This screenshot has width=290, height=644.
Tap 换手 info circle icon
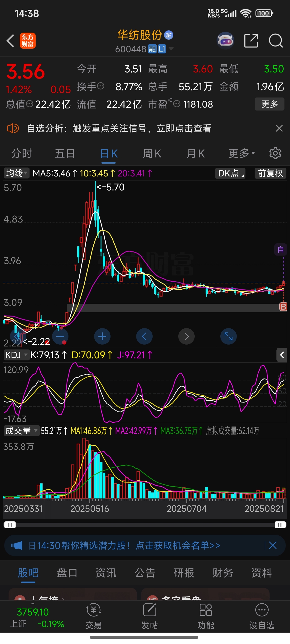(x=101, y=86)
